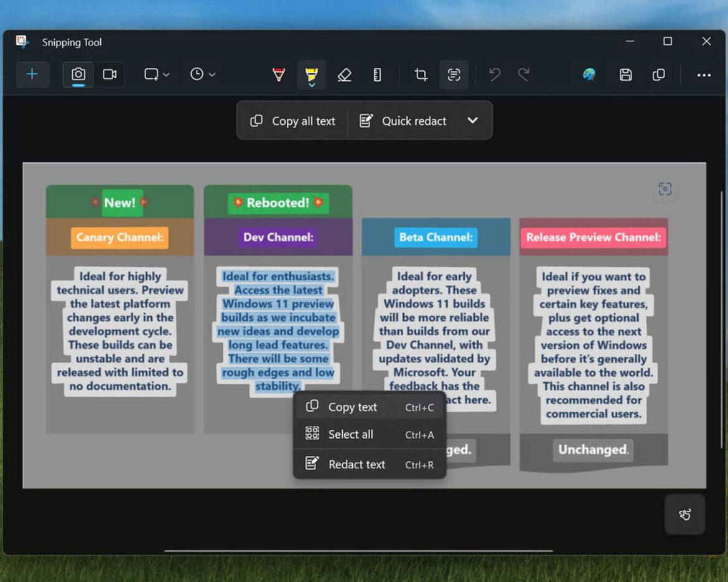Image resolution: width=728 pixels, height=582 pixels.
Task: Switch to camera Snip mode
Action: point(78,75)
